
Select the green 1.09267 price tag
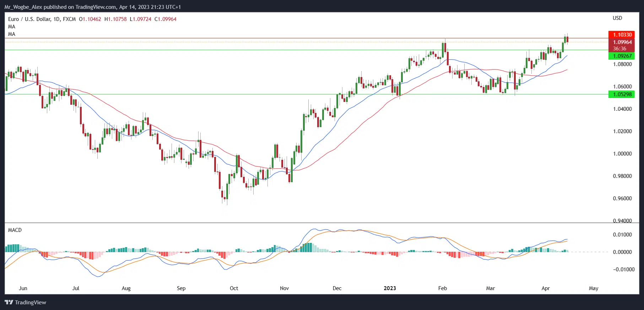622,56
